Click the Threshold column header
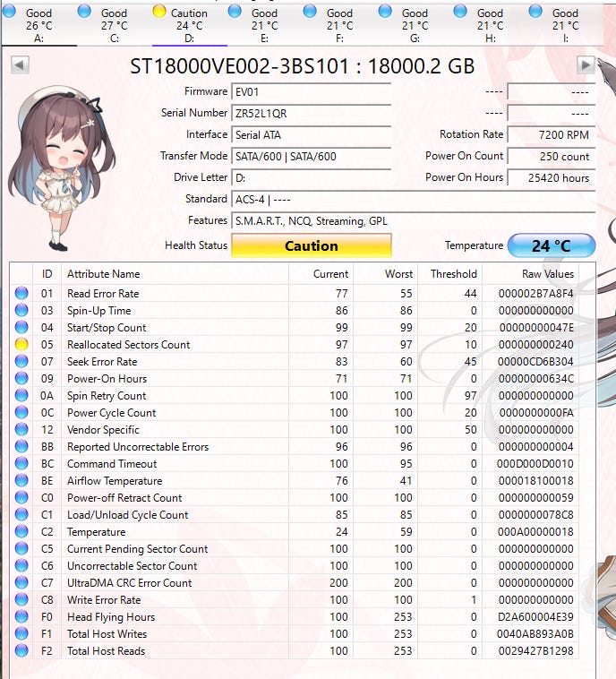Image resolution: width=616 pixels, height=679 pixels. coord(449,274)
